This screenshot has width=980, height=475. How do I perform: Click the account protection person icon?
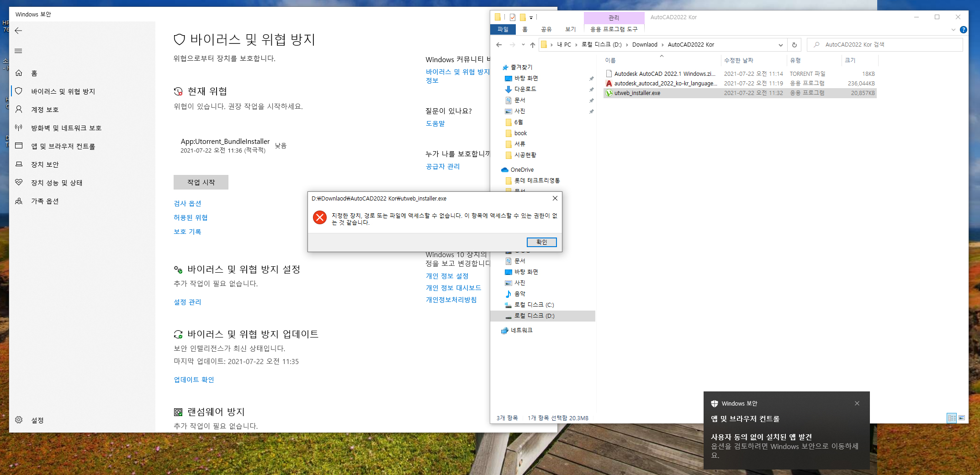[x=19, y=109]
